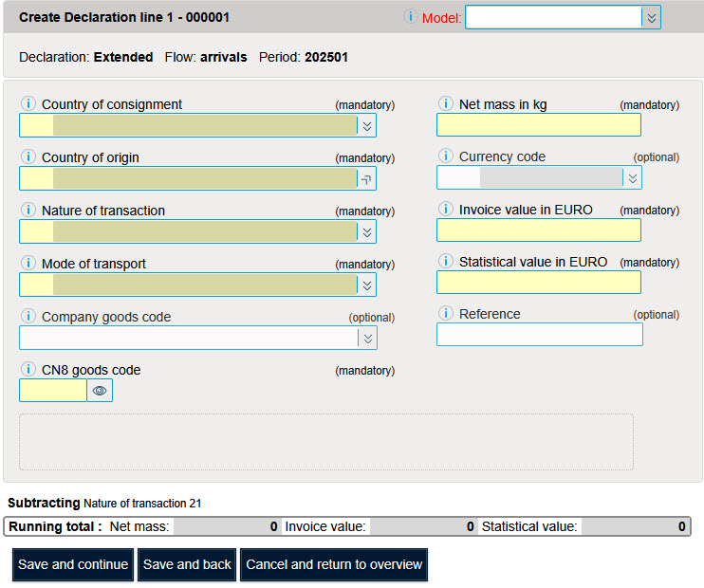Expand the Model dropdown

click(650, 17)
